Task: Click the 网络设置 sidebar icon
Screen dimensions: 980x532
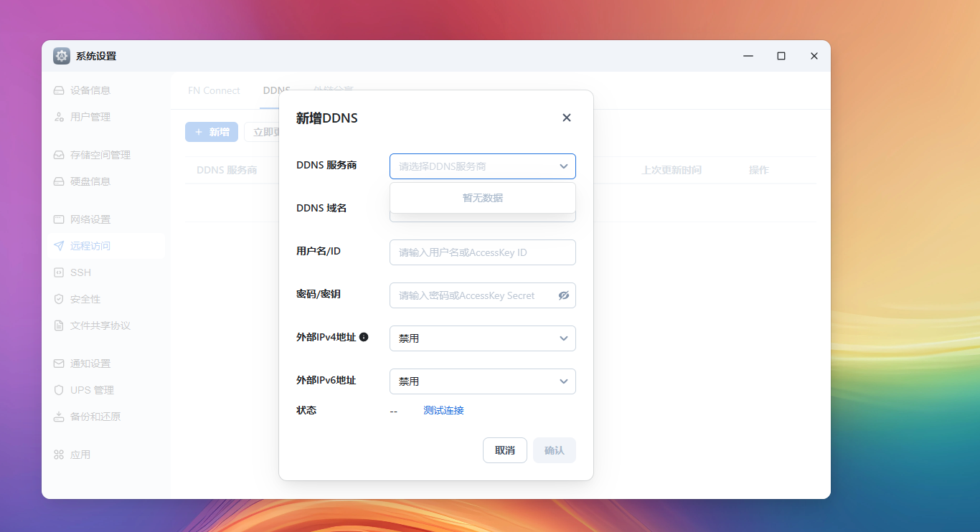Action: (x=59, y=219)
